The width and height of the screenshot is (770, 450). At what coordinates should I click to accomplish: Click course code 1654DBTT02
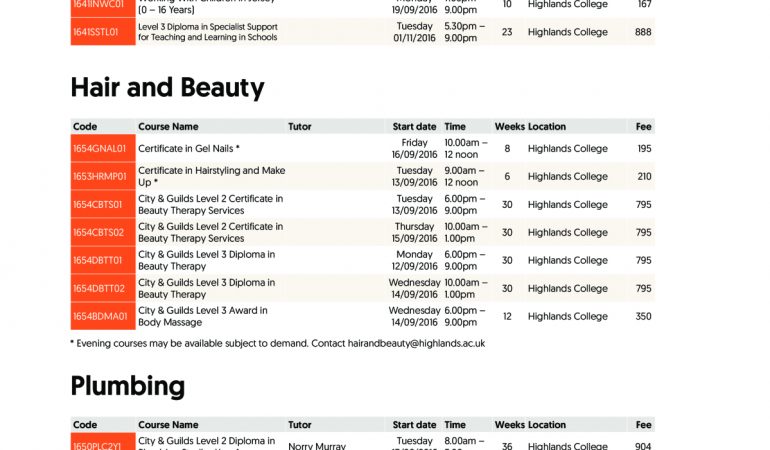[99, 288]
